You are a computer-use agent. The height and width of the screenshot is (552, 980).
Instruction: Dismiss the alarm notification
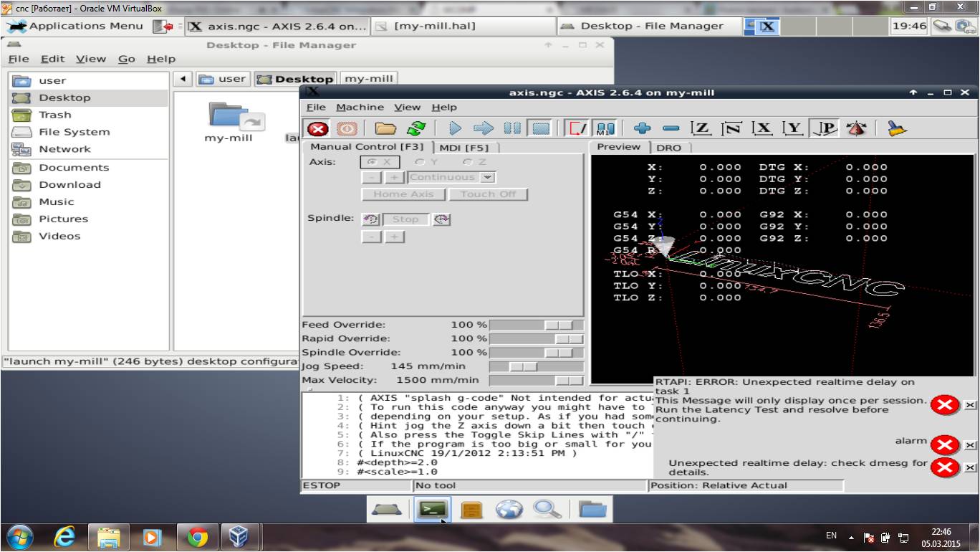pyautogui.click(x=970, y=445)
